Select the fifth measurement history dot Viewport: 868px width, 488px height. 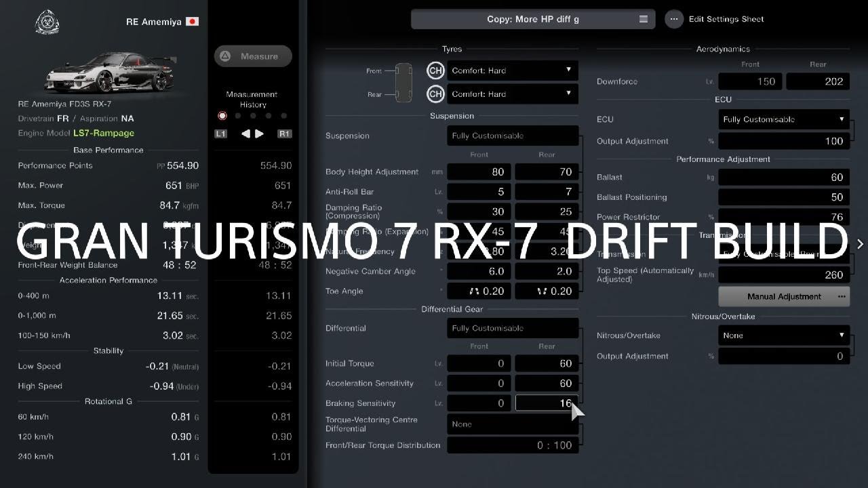click(x=284, y=116)
